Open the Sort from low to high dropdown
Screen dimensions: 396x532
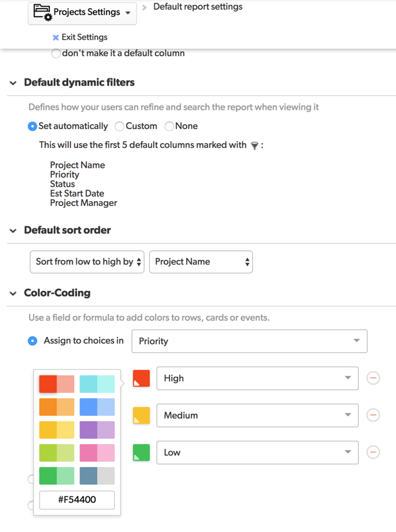(87, 261)
